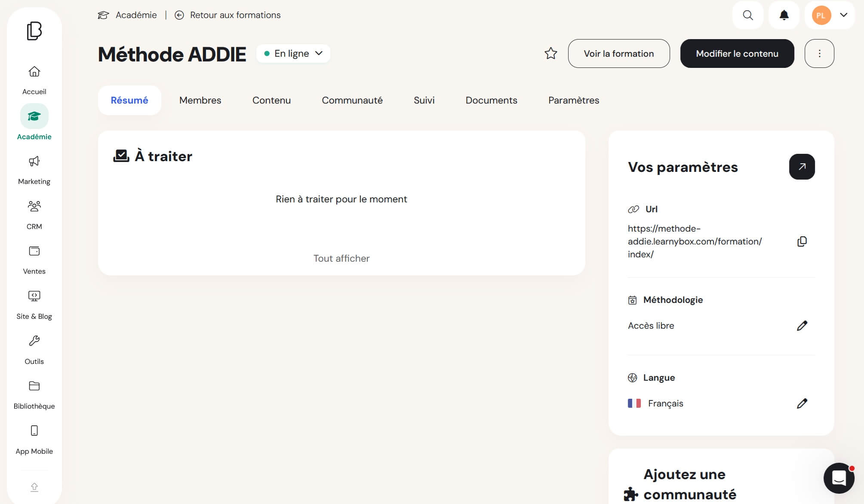
Task: Click the 'Rien à traiter pour le moment' text
Action: click(x=341, y=199)
